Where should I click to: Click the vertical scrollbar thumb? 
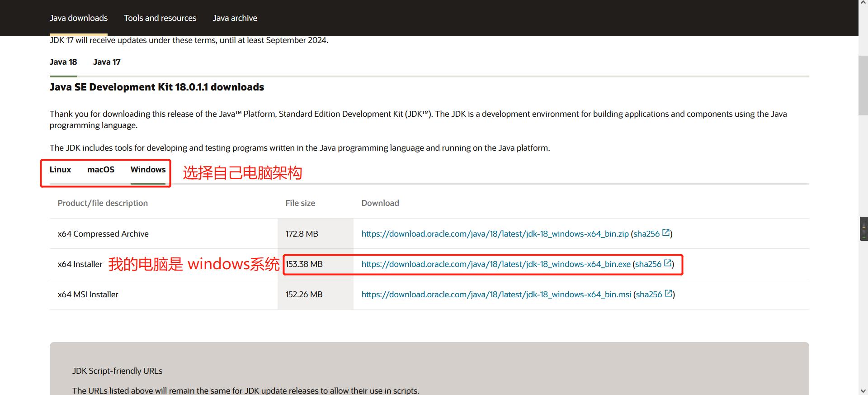click(x=863, y=86)
